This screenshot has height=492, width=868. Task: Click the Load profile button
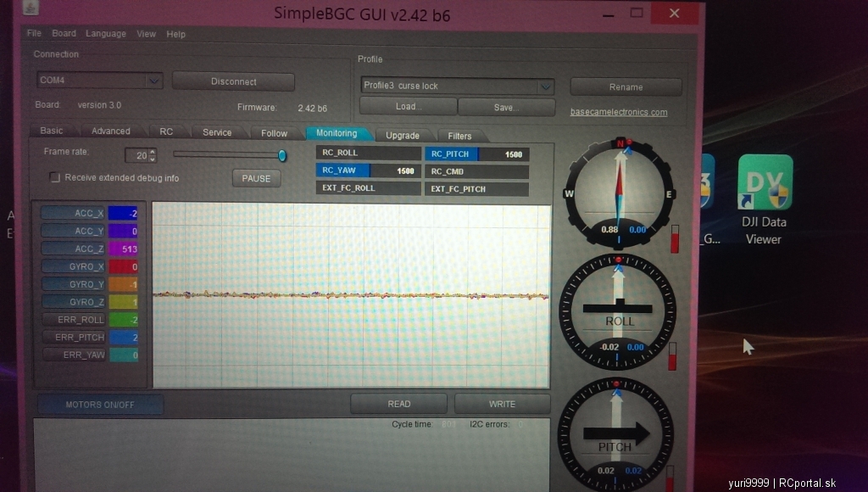click(x=408, y=106)
